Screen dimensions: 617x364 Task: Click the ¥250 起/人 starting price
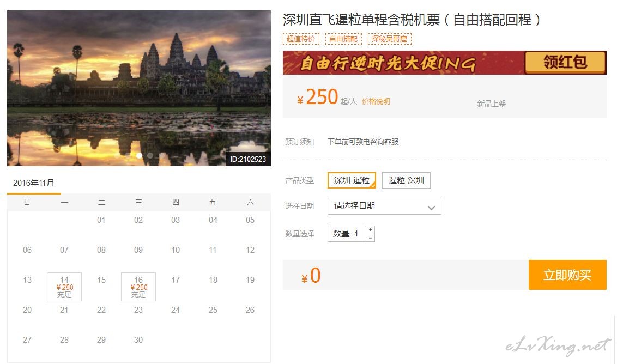(x=326, y=97)
